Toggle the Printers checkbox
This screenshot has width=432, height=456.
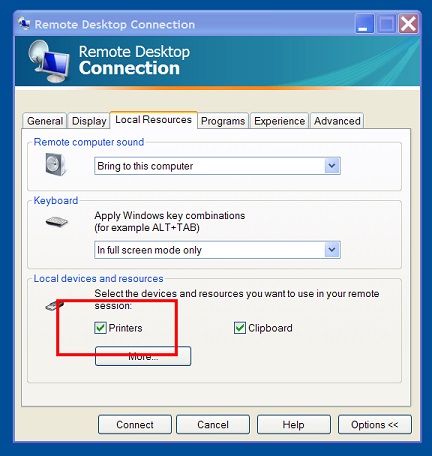pyautogui.click(x=100, y=328)
